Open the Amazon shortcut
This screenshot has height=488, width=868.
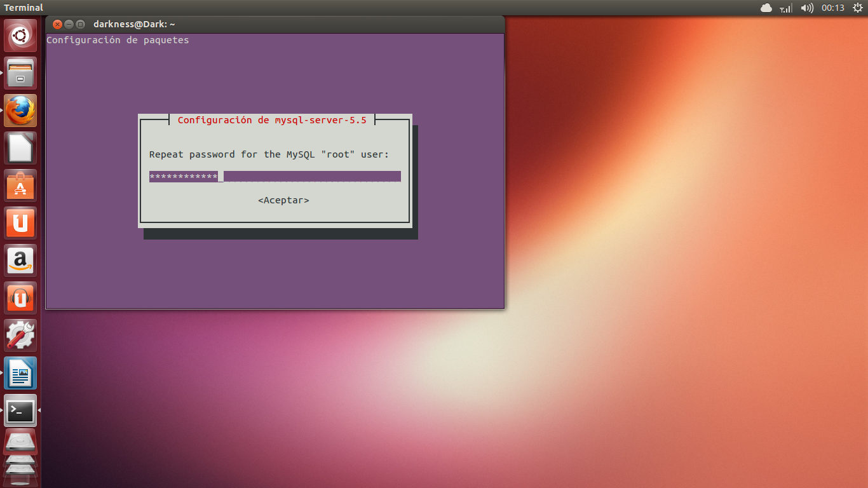click(x=20, y=261)
